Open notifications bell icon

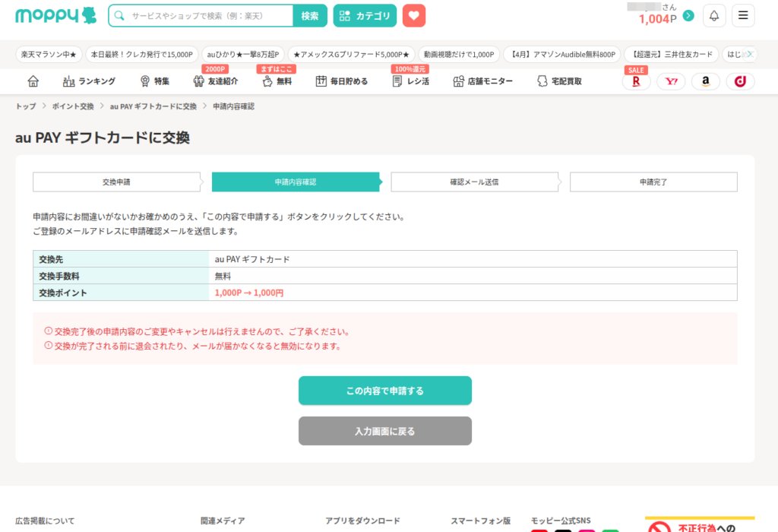click(x=714, y=16)
